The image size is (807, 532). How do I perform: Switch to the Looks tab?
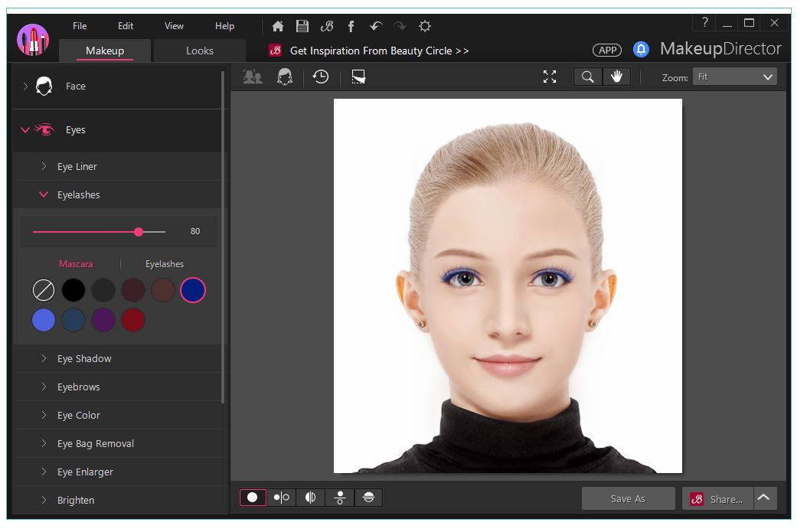tap(200, 51)
